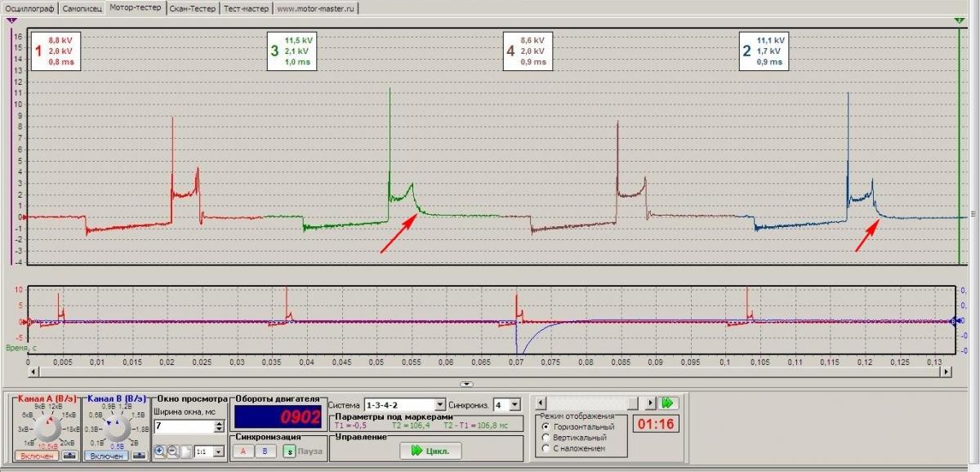This screenshot has width=980, height=472.
Task: Open the 1:1 scale dropdown
Action: pos(215,451)
